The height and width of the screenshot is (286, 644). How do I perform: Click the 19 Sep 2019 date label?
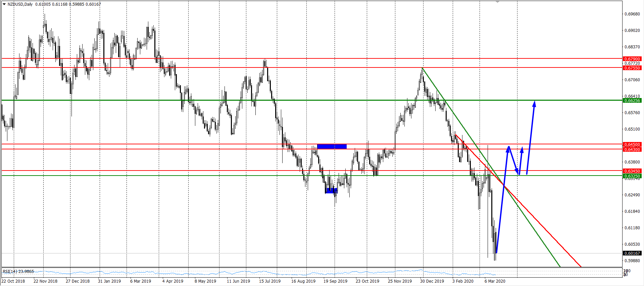coord(335,281)
